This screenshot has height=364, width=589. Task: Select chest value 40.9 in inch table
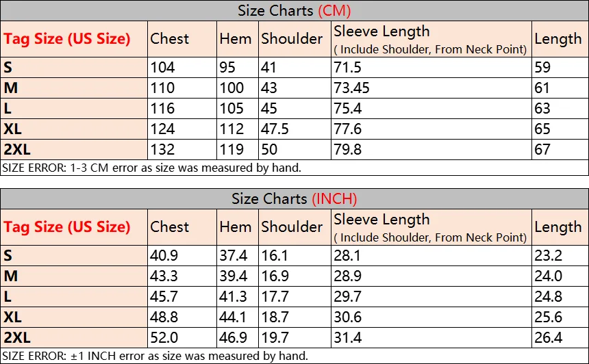point(164,255)
